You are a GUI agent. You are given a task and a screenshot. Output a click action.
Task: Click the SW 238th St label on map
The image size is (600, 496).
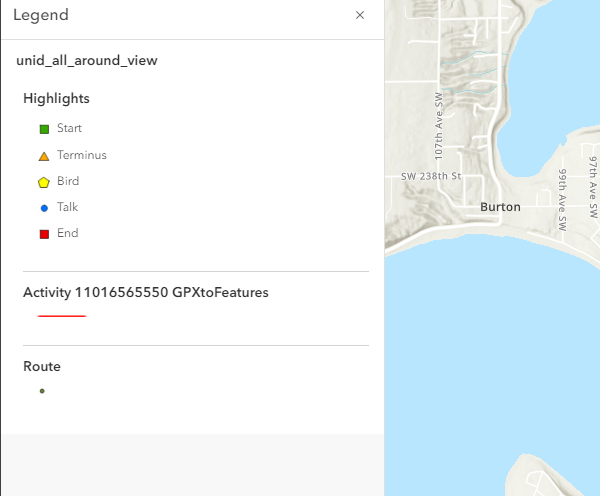(x=430, y=176)
